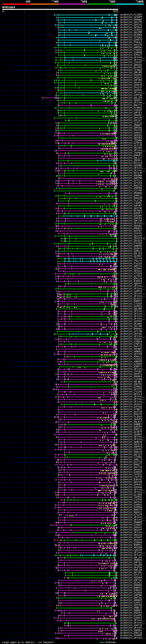Open hit UniRef100_Q9SC42
Screen dimensions: 146x644
click(x=131, y=25)
